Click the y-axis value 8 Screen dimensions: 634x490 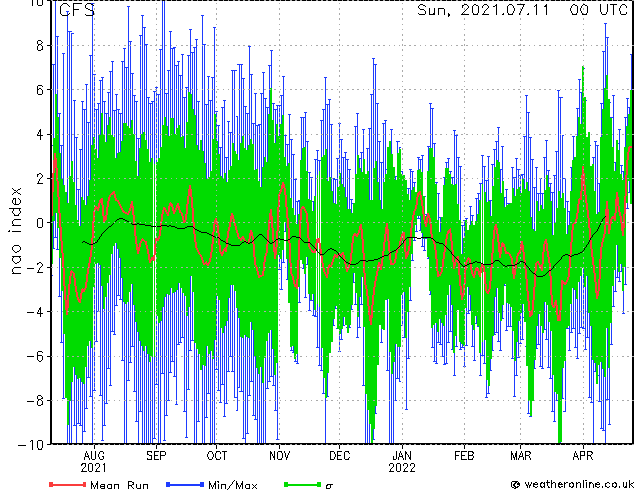click(x=40, y=46)
